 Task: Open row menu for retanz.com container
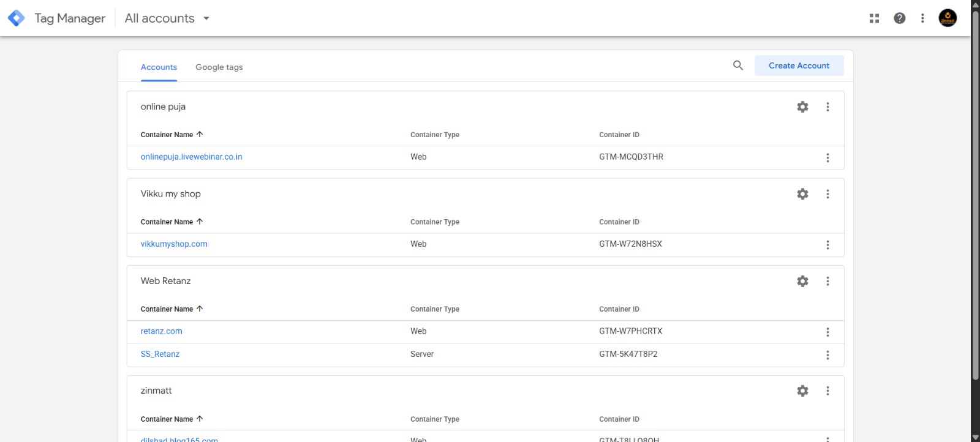click(827, 332)
